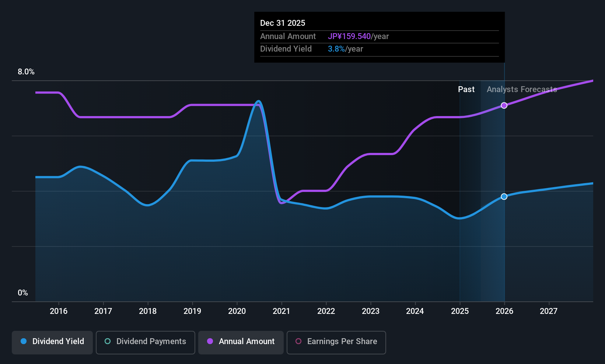Image resolution: width=605 pixels, height=364 pixels.
Task: Click the Past region label
Action: pyautogui.click(x=466, y=89)
